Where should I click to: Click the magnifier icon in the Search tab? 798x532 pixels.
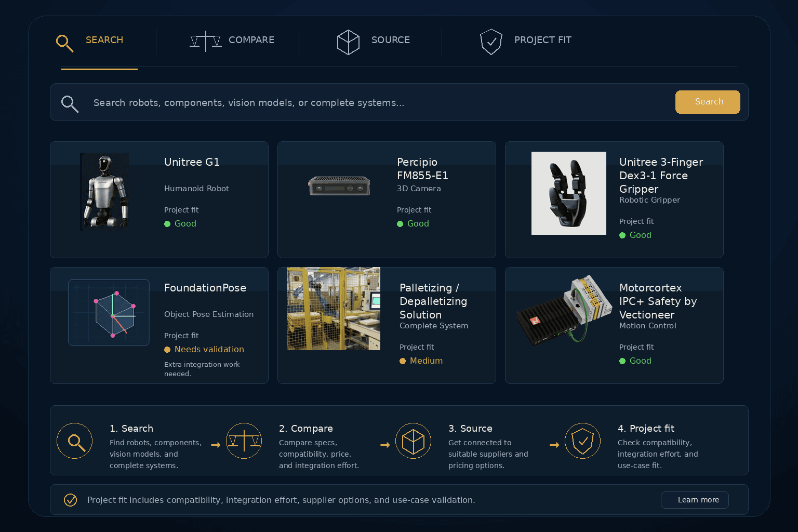64,43
